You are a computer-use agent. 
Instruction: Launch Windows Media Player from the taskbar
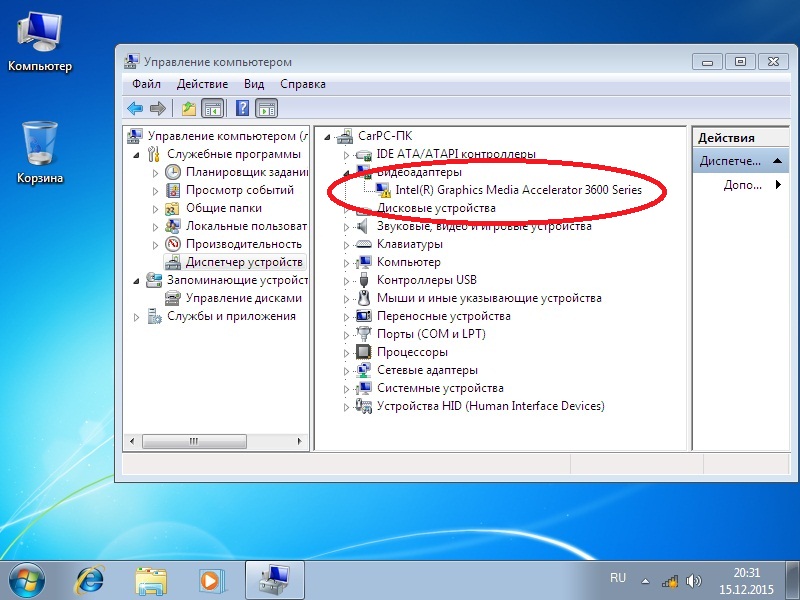pos(209,579)
